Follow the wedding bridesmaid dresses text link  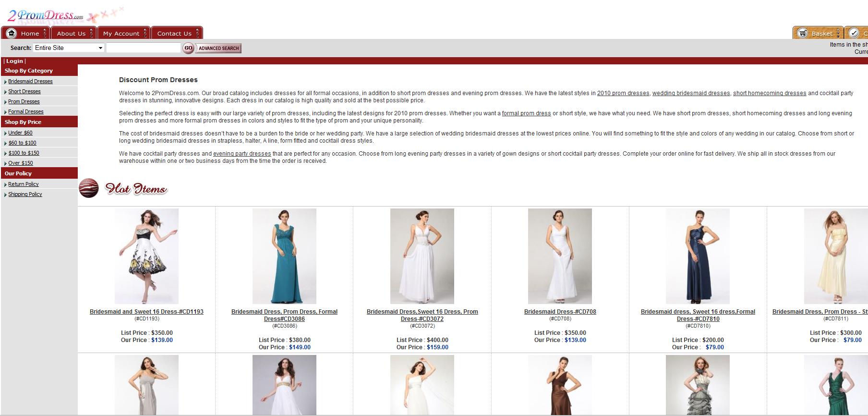[691, 93]
